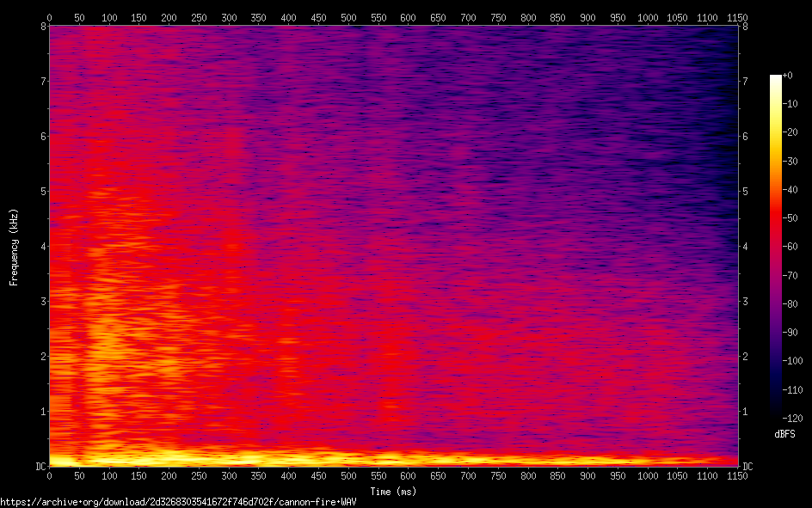Click the 0 ms tick on the bottom time axis

[50, 475]
